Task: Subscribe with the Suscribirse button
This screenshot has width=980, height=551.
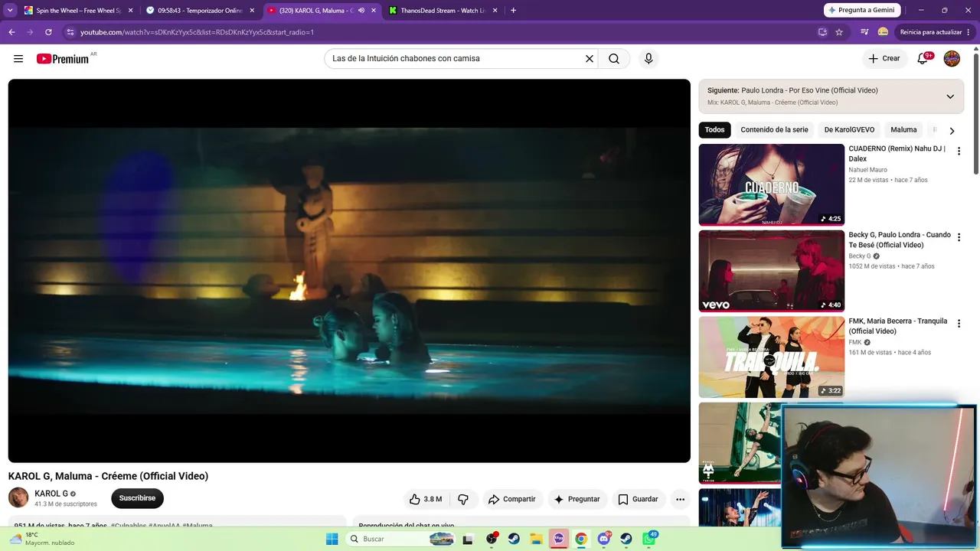Action: (137, 498)
